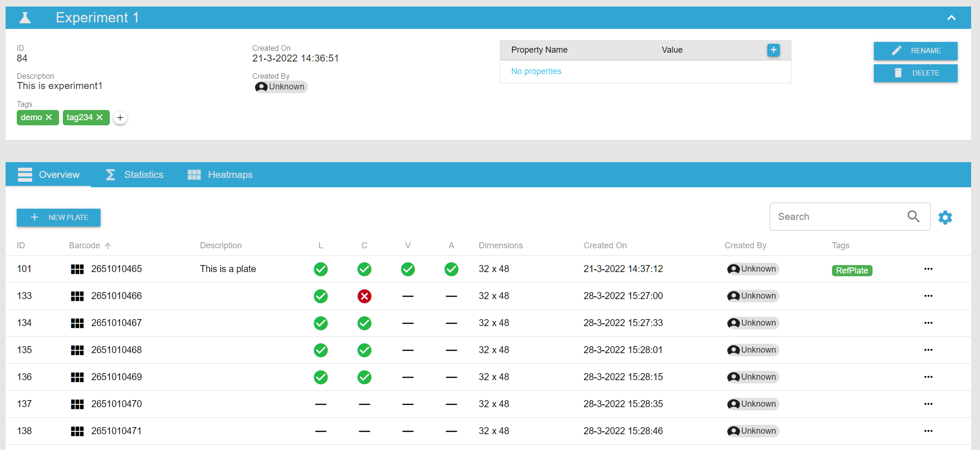The height and width of the screenshot is (450, 980).
Task: Add a new tag with the plus button
Action: click(121, 118)
